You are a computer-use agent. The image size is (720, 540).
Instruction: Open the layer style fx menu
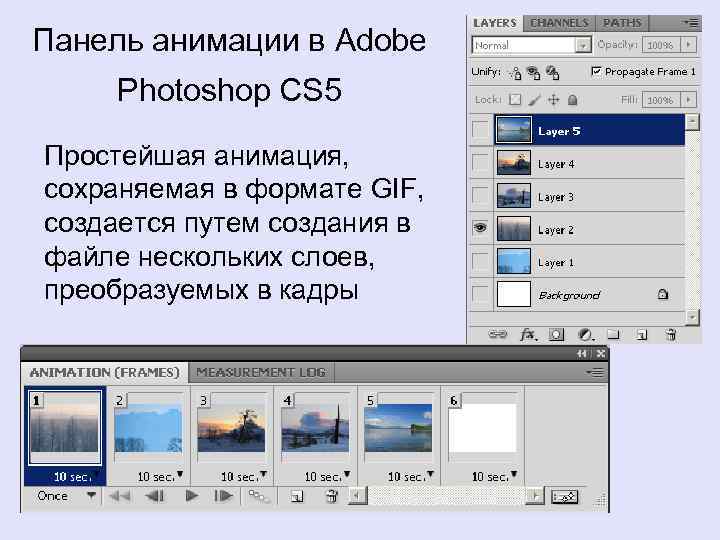[528, 334]
